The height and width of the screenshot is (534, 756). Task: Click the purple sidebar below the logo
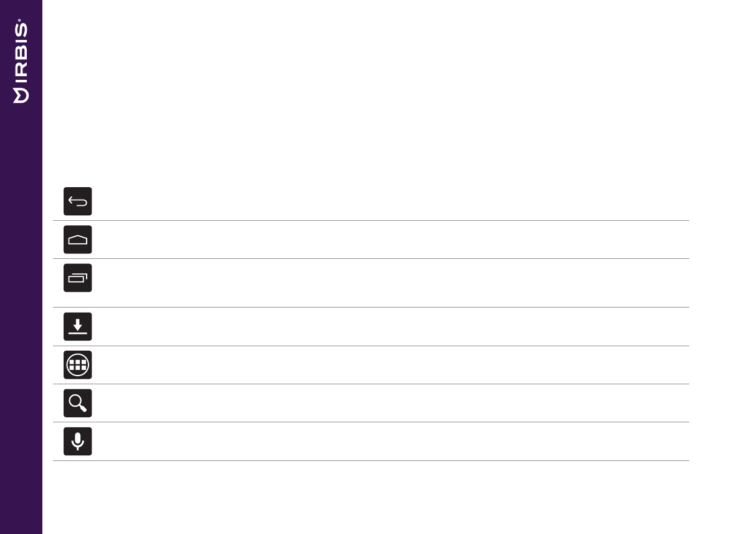pyautogui.click(x=21, y=312)
